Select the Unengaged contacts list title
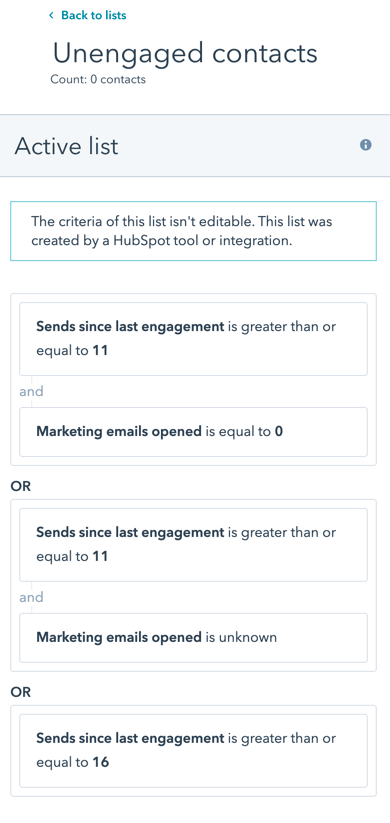390x823 pixels. pyautogui.click(x=185, y=53)
